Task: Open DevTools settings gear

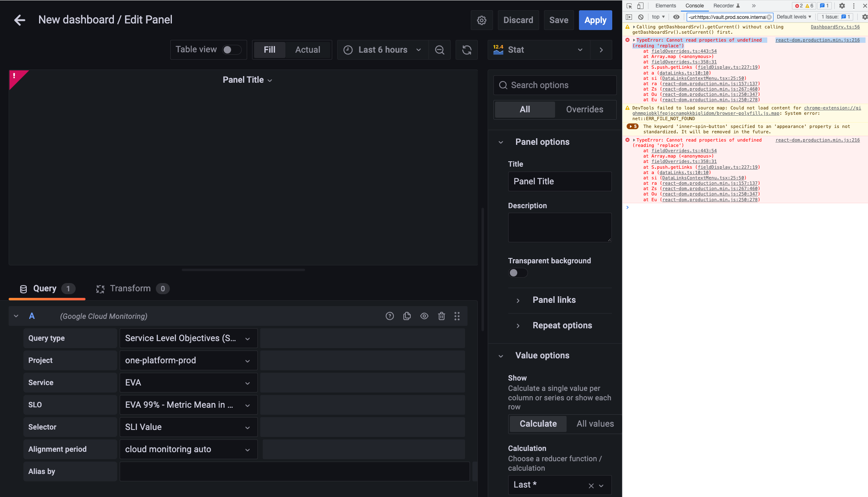Action: pos(842,6)
